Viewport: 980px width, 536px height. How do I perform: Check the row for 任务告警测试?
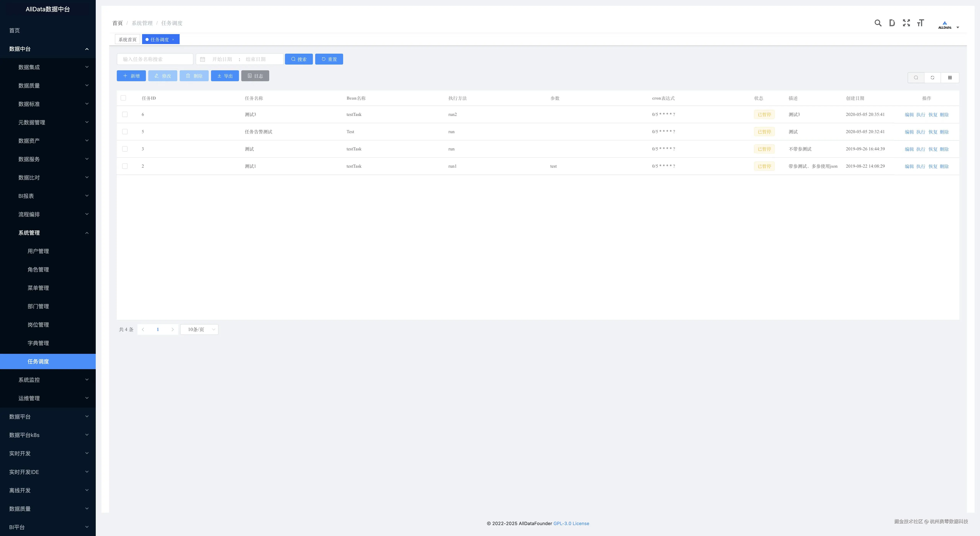coord(125,132)
